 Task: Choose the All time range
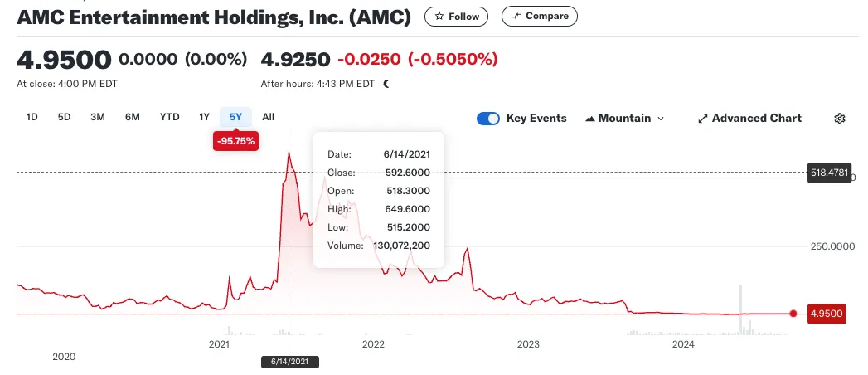point(268,117)
